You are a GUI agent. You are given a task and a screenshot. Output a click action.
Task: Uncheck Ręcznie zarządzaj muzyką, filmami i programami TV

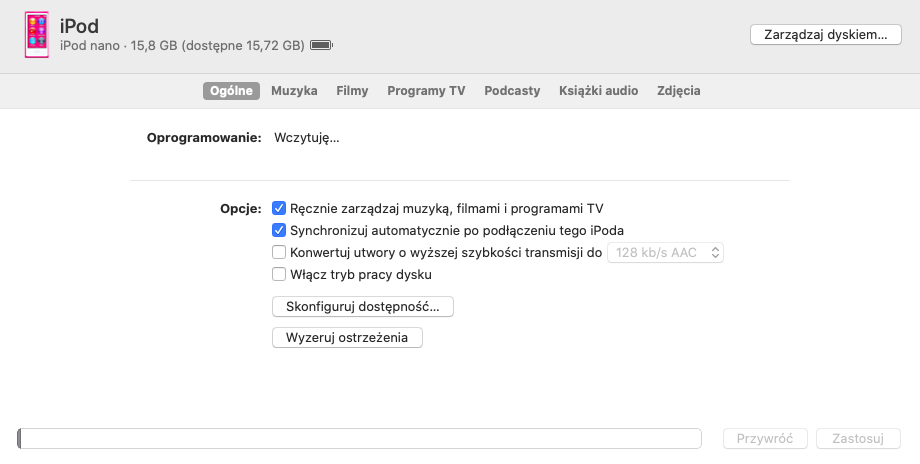click(x=279, y=208)
